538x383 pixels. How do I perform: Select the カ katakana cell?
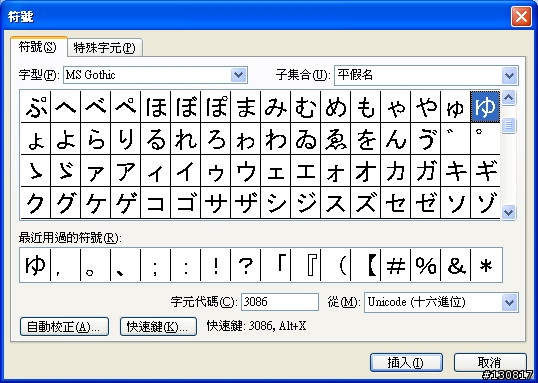click(395, 171)
